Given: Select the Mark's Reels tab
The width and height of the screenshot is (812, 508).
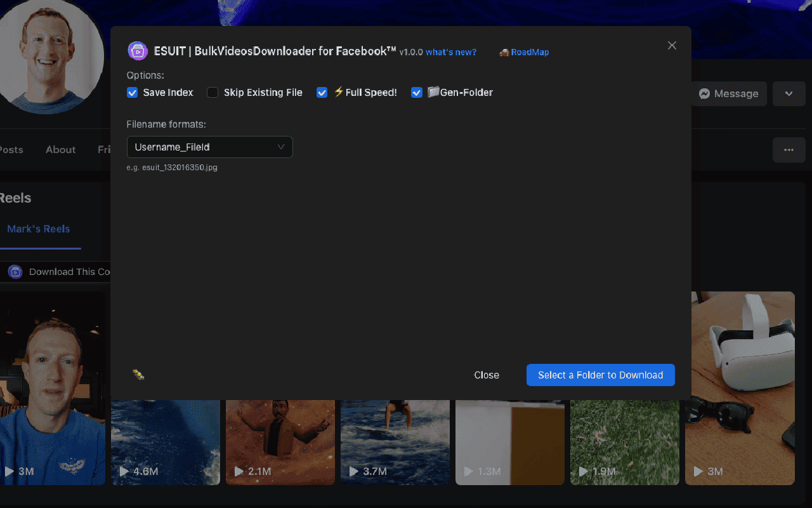Looking at the screenshot, I should click(x=39, y=229).
